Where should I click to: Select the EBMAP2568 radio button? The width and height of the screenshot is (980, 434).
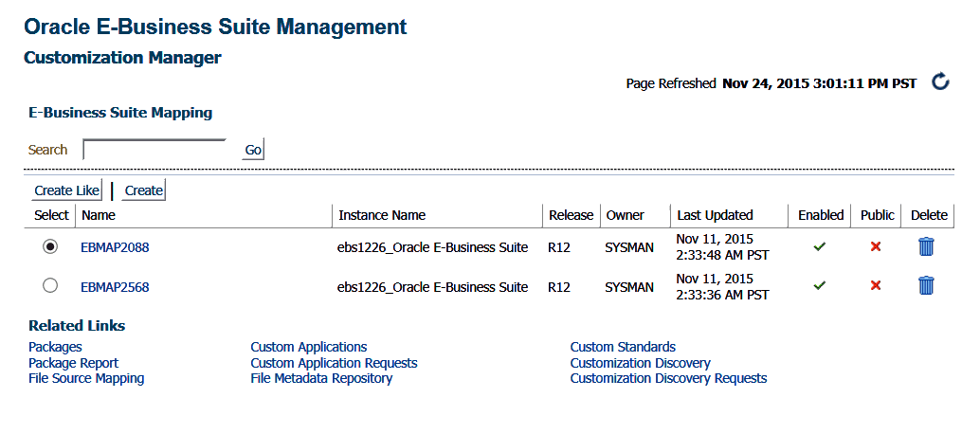point(51,285)
